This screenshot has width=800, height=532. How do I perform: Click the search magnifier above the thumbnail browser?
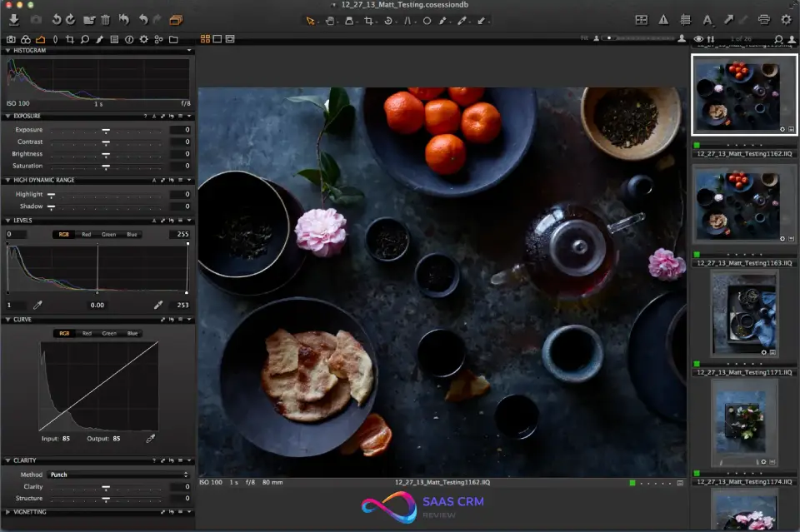(x=779, y=38)
